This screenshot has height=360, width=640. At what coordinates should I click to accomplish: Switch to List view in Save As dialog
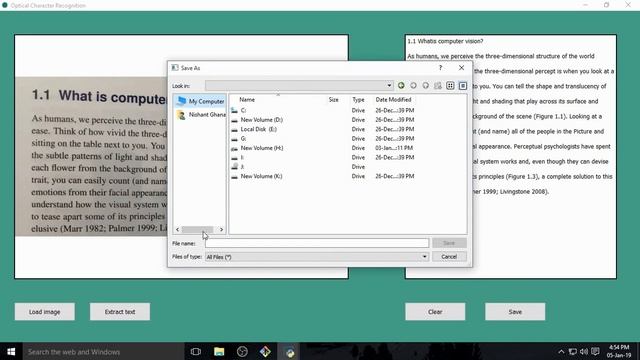pyautogui.click(x=450, y=85)
